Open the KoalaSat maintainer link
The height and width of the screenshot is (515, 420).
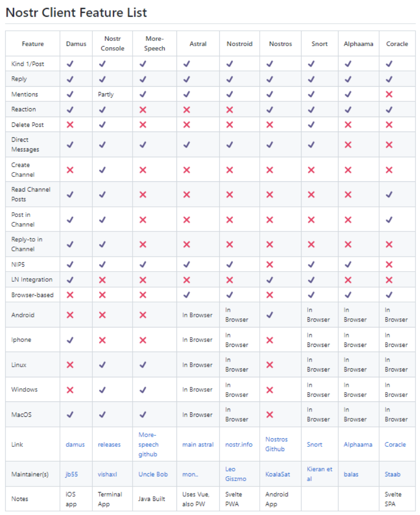pyautogui.click(x=277, y=475)
